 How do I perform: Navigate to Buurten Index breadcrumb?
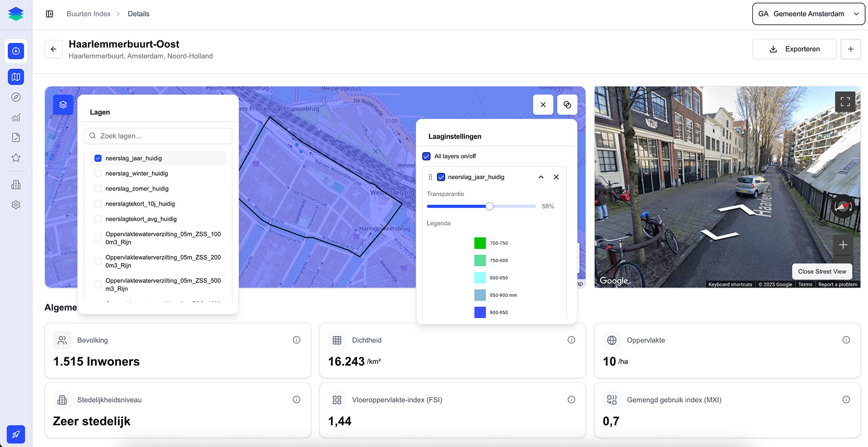89,14
